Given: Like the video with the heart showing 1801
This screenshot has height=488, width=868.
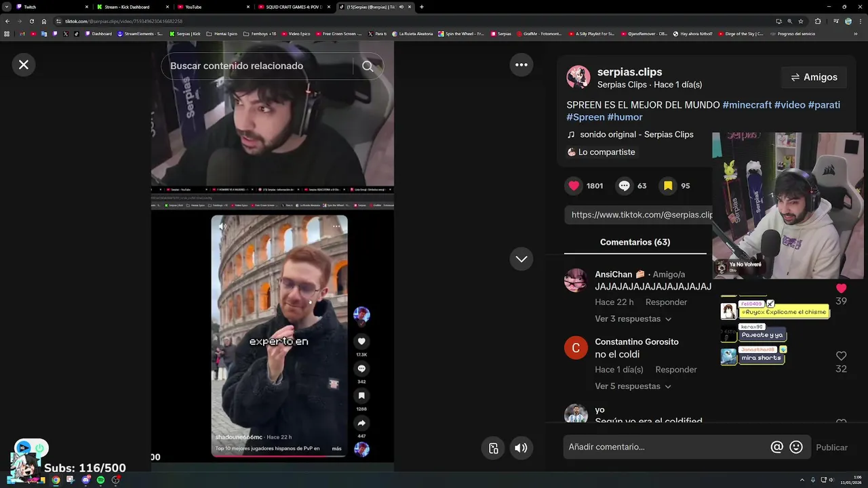Looking at the screenshot, I should (574, 186).
